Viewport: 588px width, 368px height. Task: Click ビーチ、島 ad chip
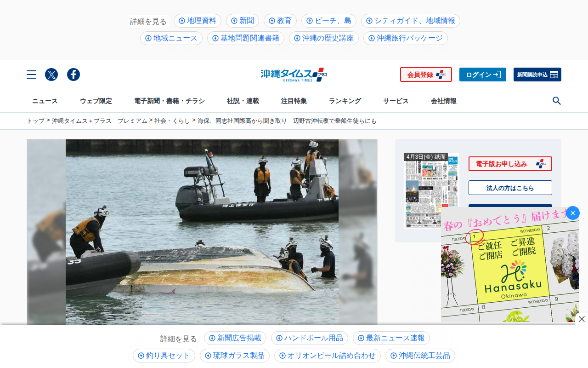coord(329,21)
